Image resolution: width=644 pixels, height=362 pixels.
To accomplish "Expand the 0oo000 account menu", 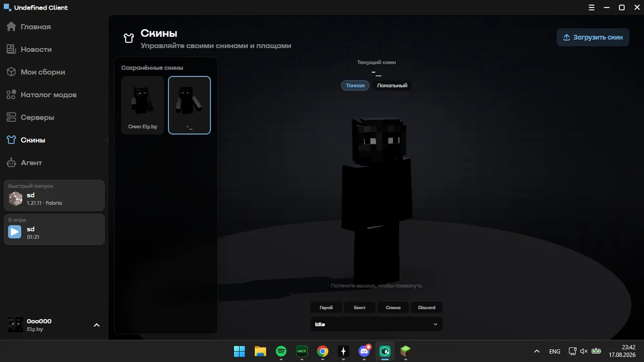I will coord(97,325).
